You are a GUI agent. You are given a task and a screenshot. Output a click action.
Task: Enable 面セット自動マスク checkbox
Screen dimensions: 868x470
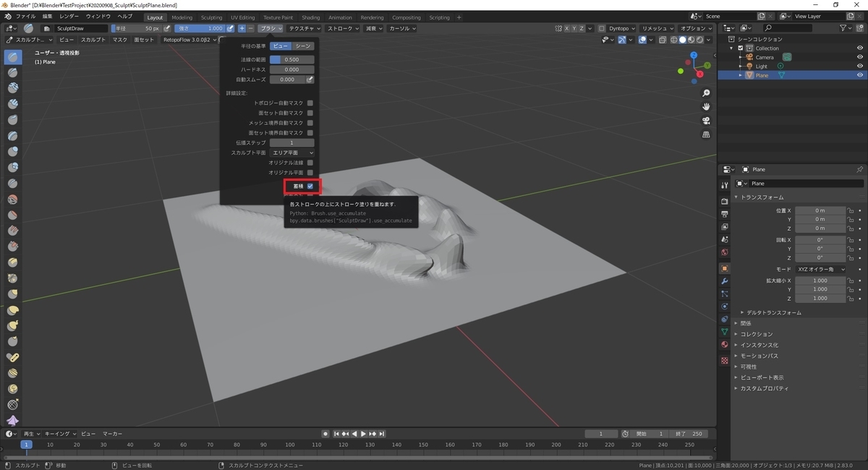point(310,113)
